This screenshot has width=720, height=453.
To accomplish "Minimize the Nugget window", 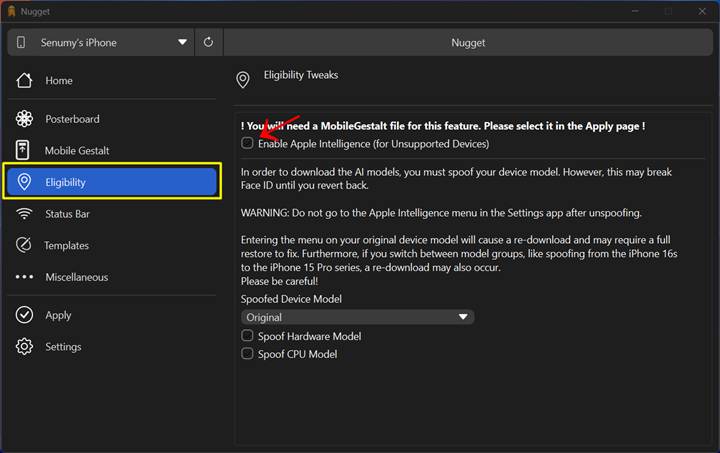I will [635, 11].
